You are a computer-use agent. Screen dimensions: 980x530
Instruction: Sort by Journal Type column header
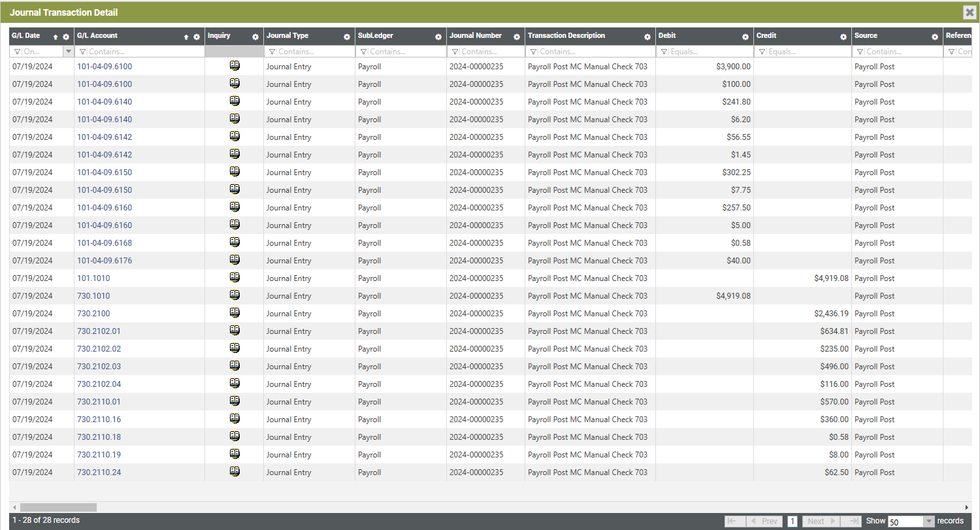coord(287,36)
